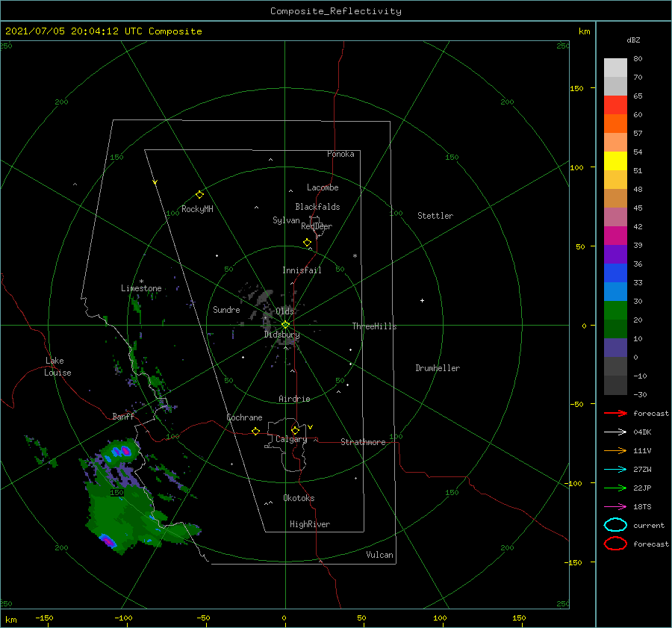
Task: Click the yellow diamond marker near Cochrane
Action: click(x=255, y=431)
